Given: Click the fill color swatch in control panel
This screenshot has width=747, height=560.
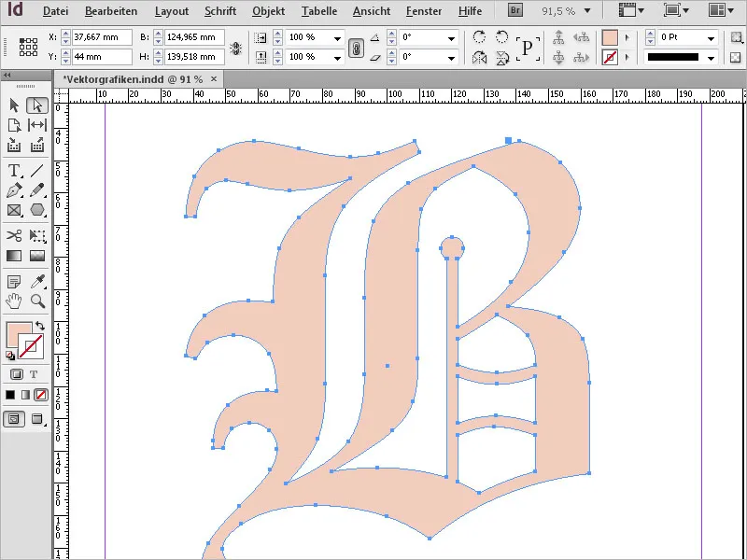Looking at the screenshot, I should point(610,37).
